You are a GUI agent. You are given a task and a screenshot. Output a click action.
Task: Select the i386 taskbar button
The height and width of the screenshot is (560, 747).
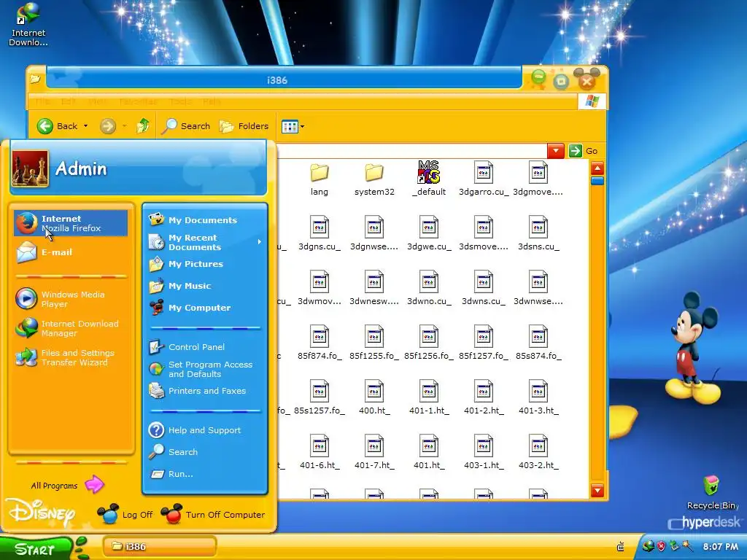coord(160,546)
